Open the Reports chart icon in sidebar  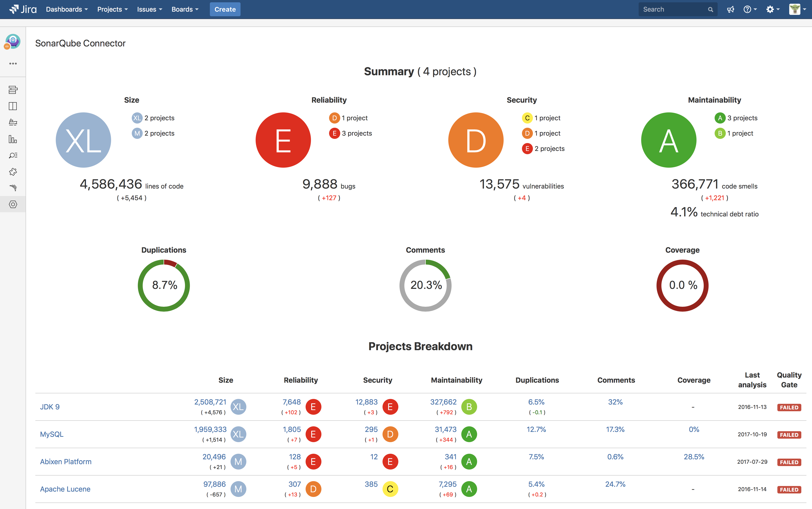point(13,139)
